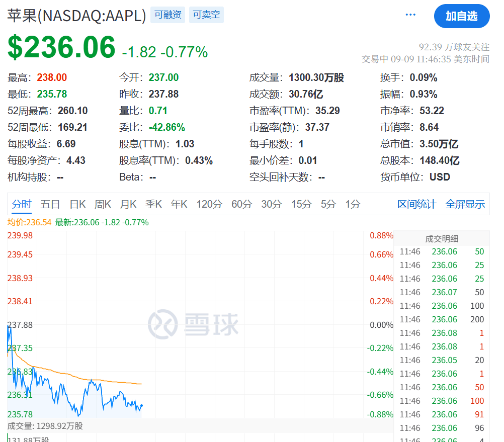Switch to the 年K yearly chart view
The height and width of the screenshot is (442, 504).
(179, 204)
